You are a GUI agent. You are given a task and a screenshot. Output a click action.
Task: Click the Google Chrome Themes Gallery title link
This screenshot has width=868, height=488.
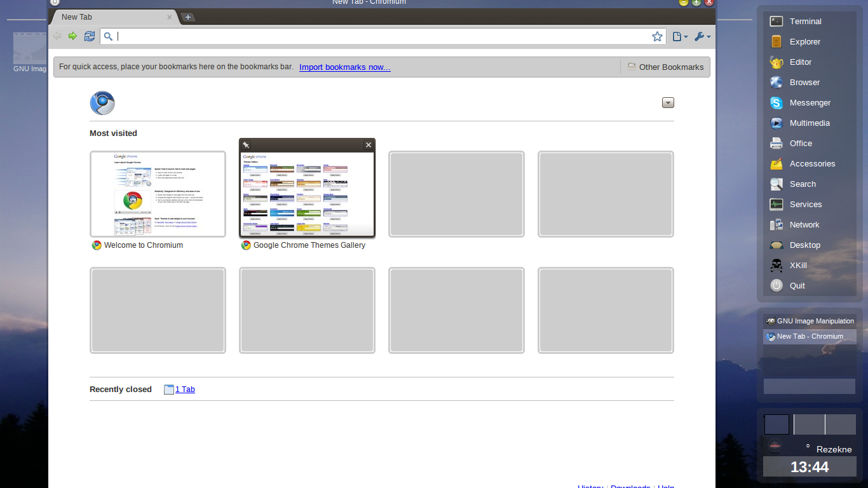(x=309, y=245)
